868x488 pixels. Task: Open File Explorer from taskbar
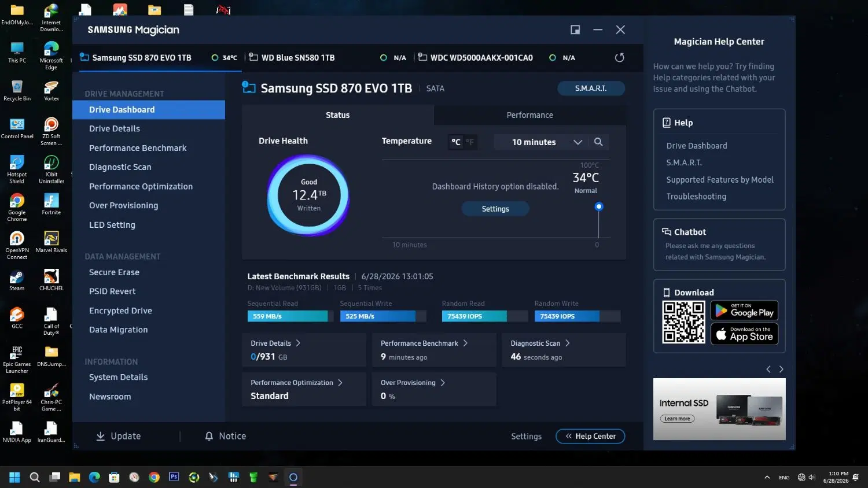75,477
